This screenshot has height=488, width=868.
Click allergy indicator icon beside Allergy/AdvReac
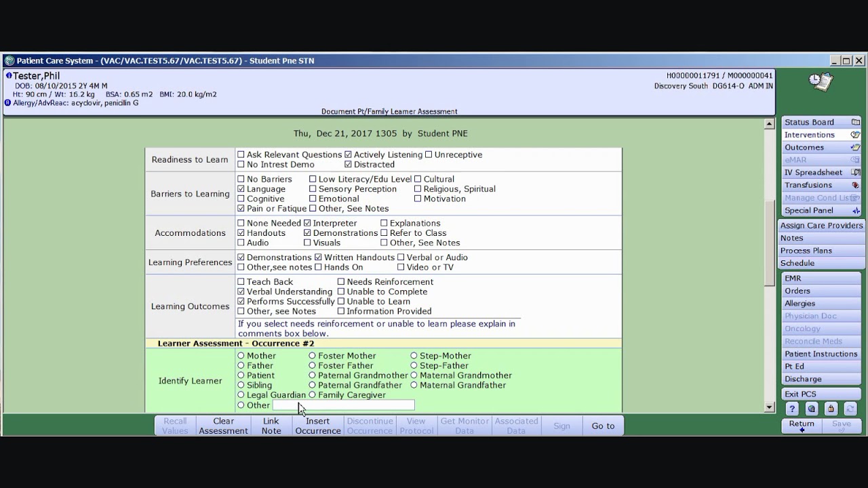7,103
